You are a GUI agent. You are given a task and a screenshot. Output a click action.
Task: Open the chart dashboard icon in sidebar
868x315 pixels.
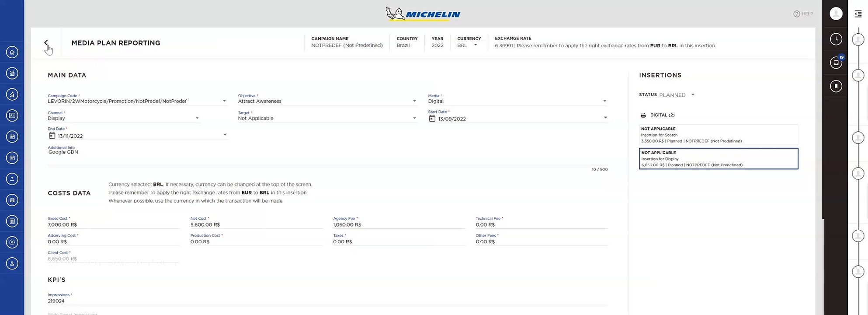(12, 73)
